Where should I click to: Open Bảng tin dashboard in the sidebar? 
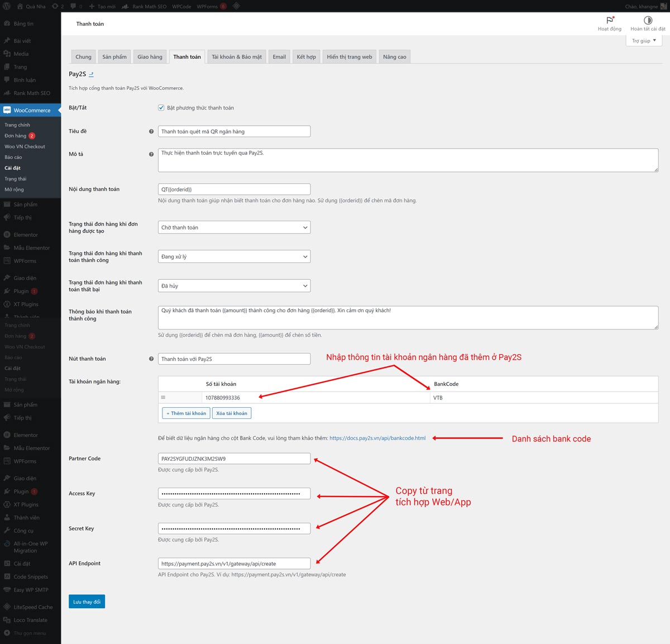[x=23, y=24]
